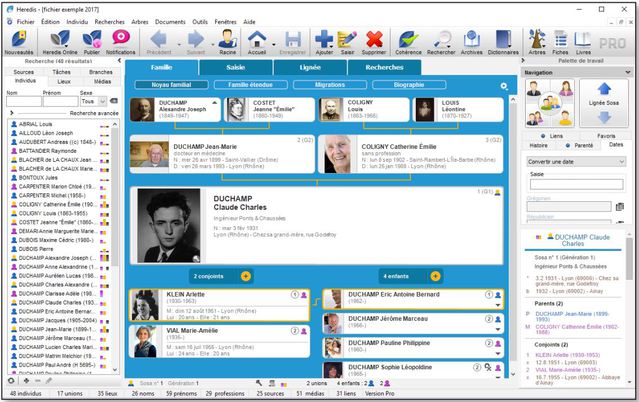Select the Noyau familial view
This screenshot has height=402, width=639.
click(171, 85)
